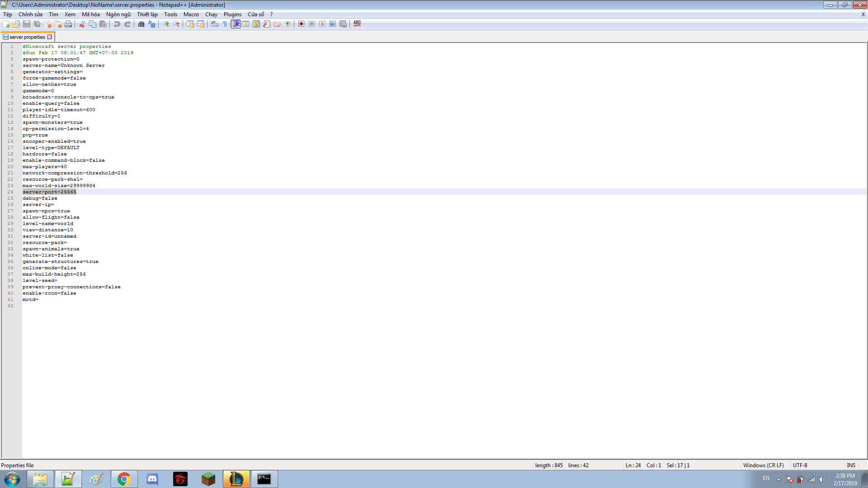Click the Open file folder icon

point(16,24)
